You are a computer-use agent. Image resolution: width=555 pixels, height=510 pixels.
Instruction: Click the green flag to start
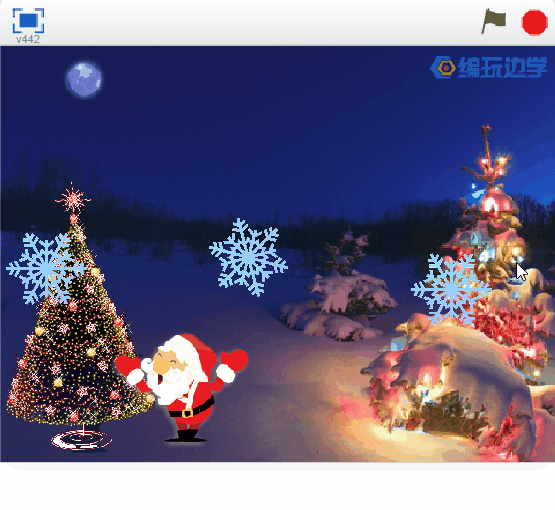tap(494, 21)
